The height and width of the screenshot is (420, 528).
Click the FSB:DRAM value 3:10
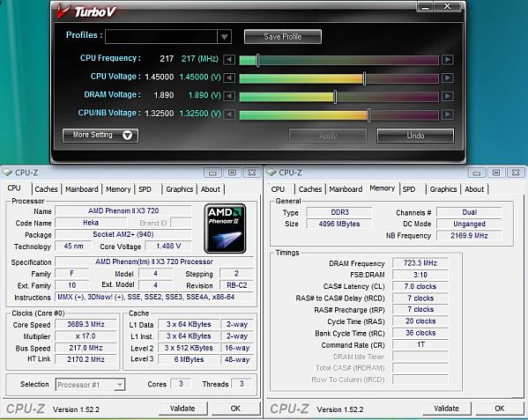[420, 275]
